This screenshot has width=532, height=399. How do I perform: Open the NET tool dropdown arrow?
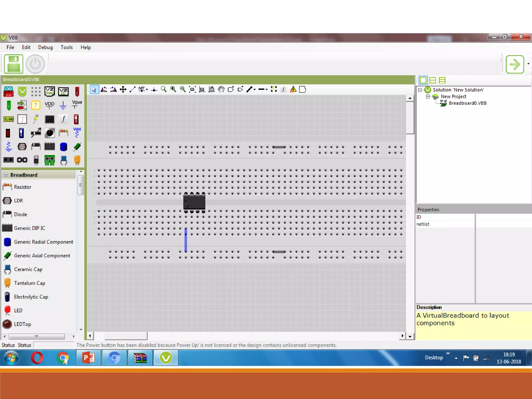(x=147, y=90)
